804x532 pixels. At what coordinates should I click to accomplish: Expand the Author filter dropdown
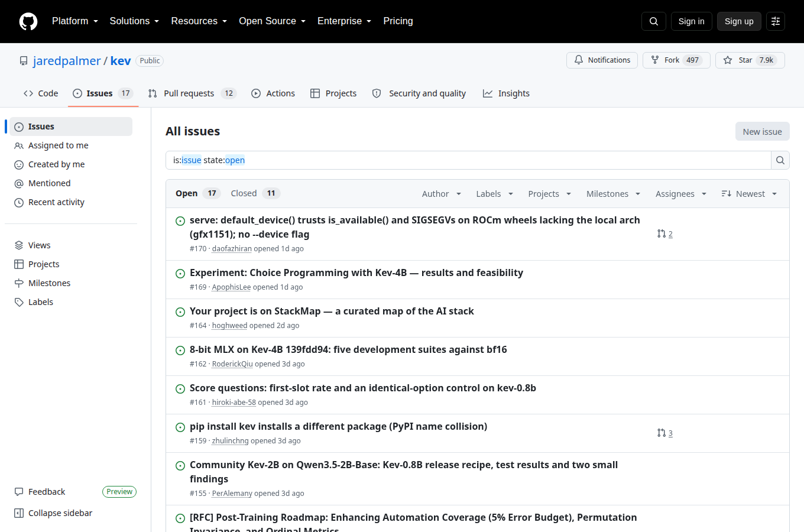point(442,194)
